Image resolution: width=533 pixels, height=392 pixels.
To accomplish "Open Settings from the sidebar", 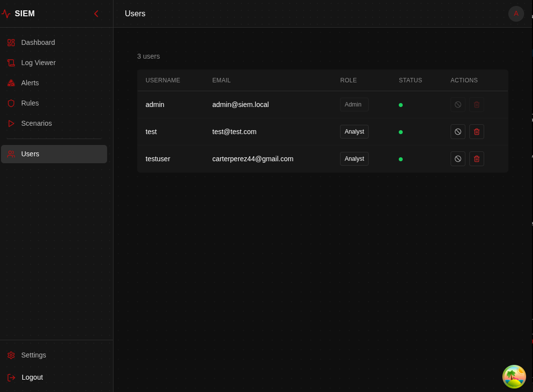I will point(54,355).
